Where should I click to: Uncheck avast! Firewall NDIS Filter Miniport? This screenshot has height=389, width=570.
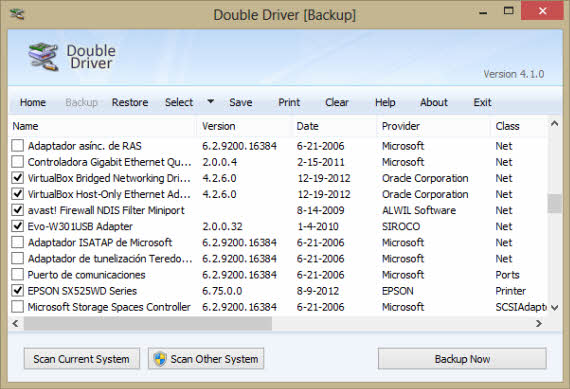[x=17, y=210]
